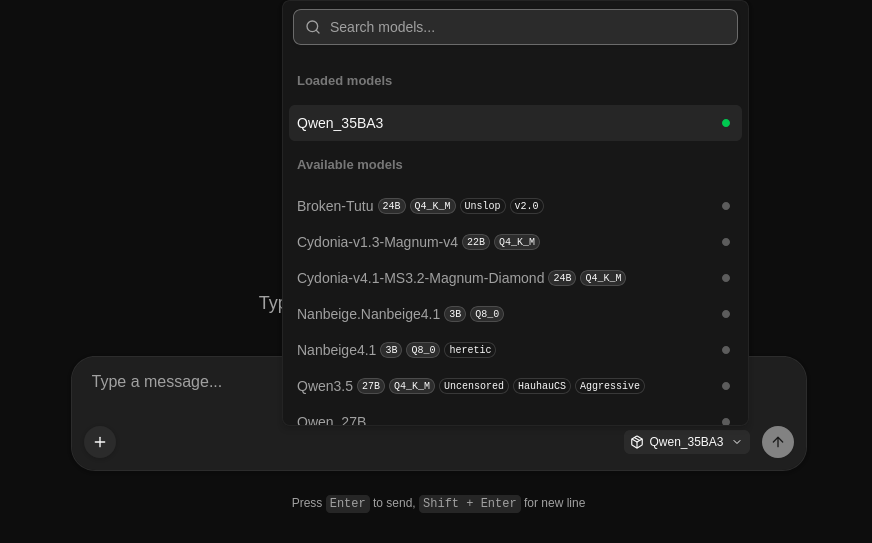Send message with the arrow-up button
872x543 pixels.
coord(778,442)
